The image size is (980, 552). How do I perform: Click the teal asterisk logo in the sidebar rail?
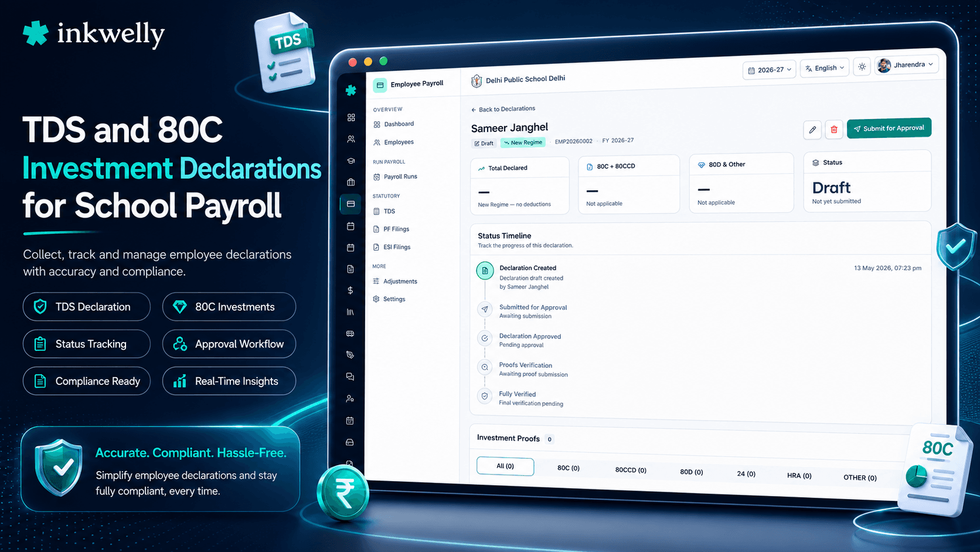pyautogui.click(x=351, y=90)
